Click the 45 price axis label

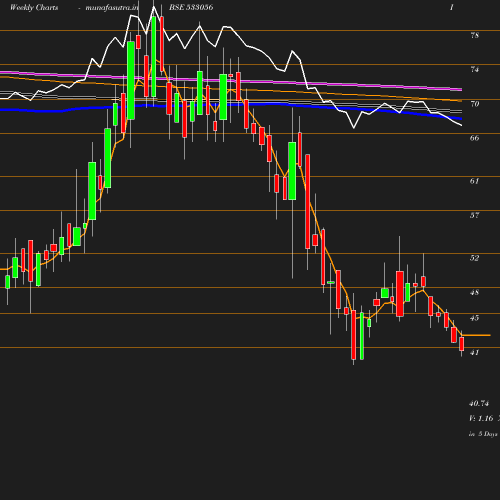(x=475, y=318)
